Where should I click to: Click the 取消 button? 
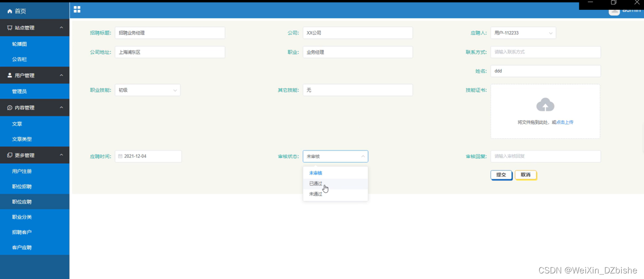pos(525,175)
